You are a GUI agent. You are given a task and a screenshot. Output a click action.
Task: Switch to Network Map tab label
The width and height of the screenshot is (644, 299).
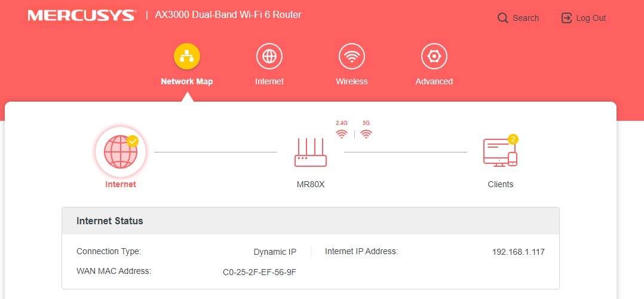(187, 81)
